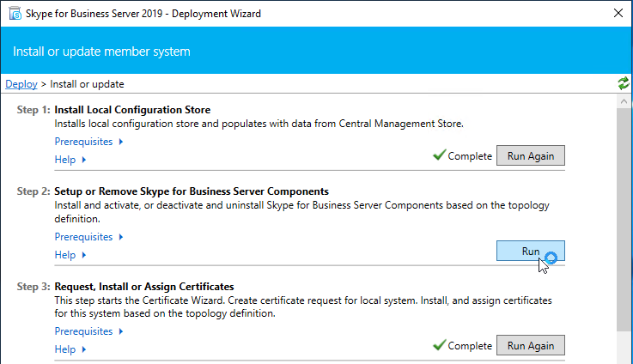Click Run for Step 2 components setup
The height and width of the screenshot is (364, 633).
pos(530,251)
